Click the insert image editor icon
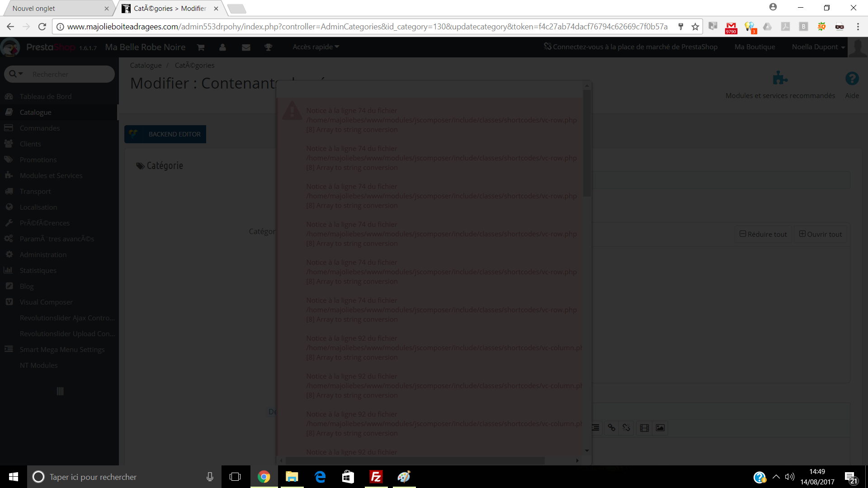868x488 pixels. coord(660,427)
